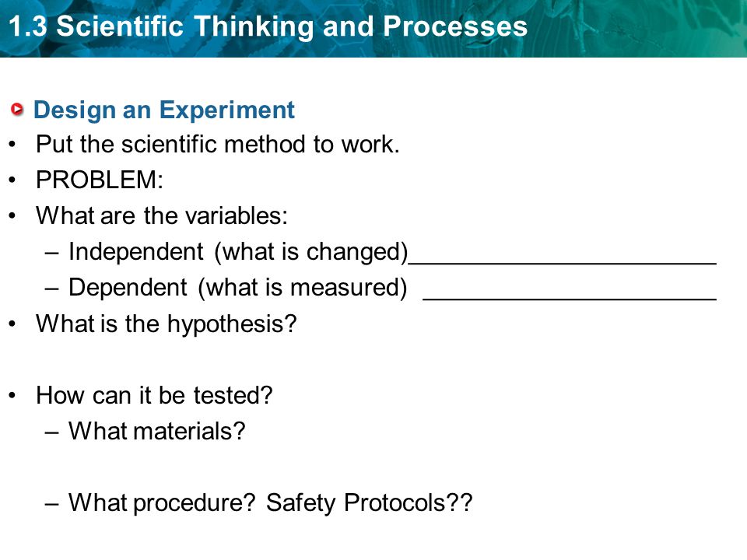This screenshot has height=560, width=747.
Task: Click the red arrow bullet icon
Action: pos(16,110)
